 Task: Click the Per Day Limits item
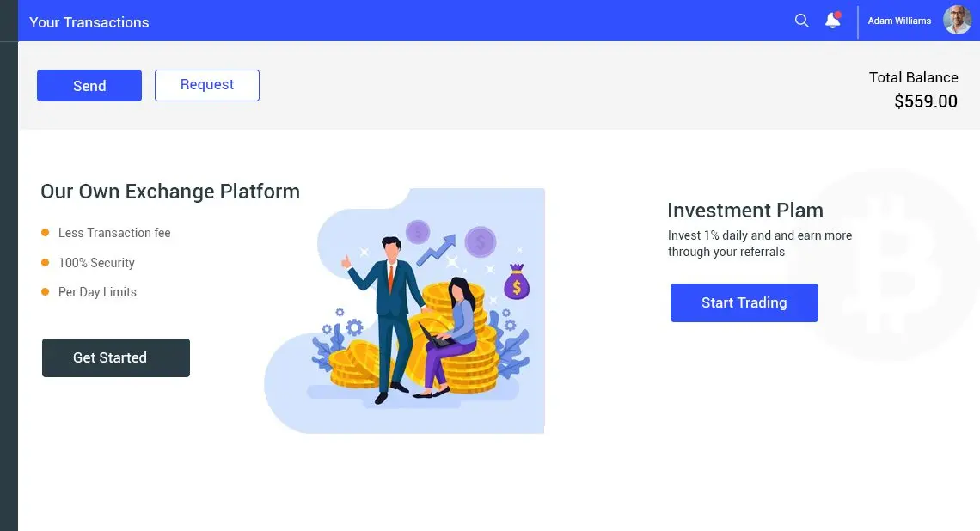(97, 292)
